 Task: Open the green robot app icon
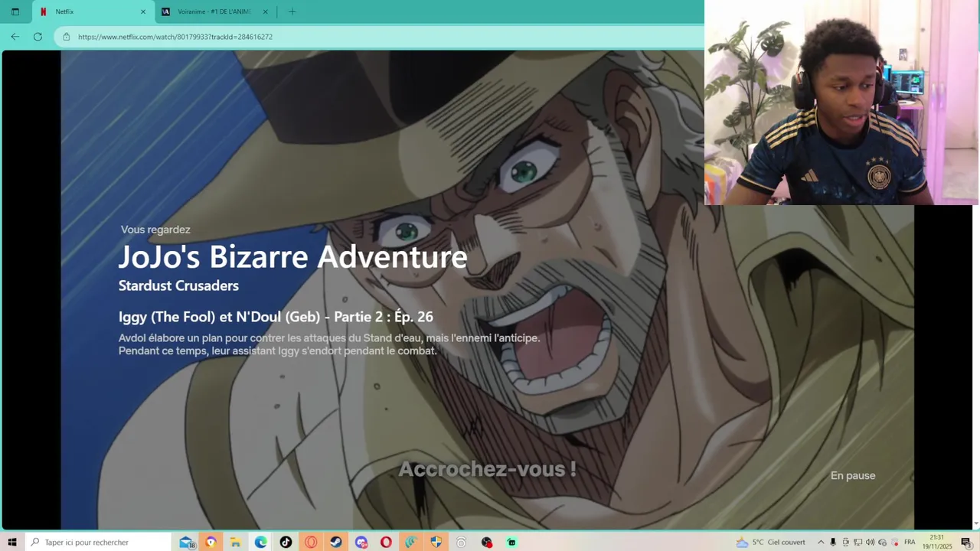click(x=511, y=542)
